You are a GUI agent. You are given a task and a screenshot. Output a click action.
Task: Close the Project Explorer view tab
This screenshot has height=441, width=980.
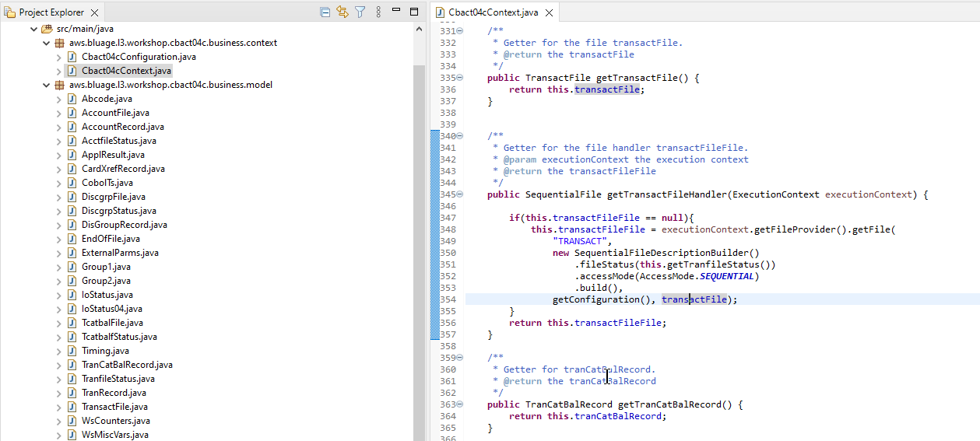coord(94,12)
